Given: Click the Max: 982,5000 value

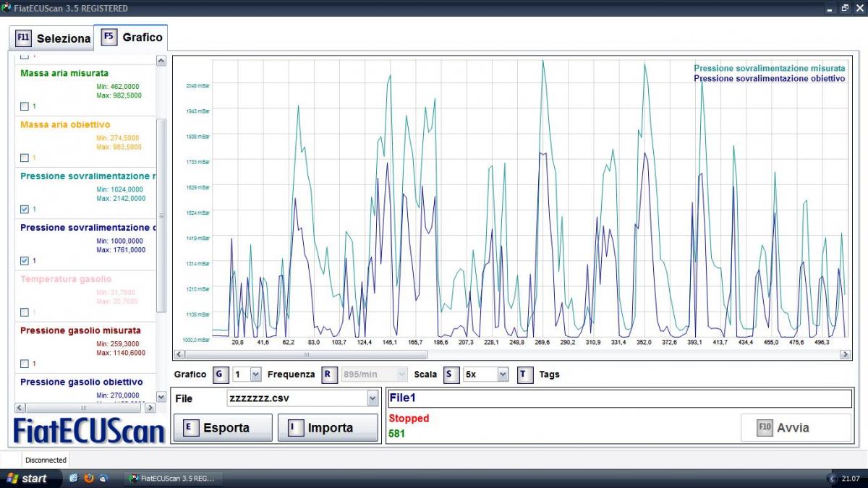Looking at the screenshot, I should point(119,95).
